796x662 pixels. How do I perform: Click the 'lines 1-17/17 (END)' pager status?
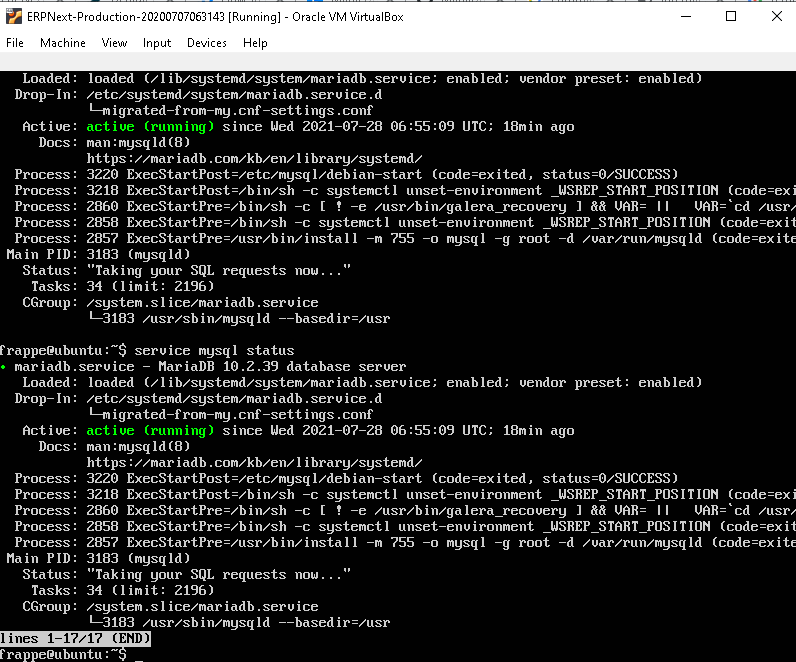point(75,638)
